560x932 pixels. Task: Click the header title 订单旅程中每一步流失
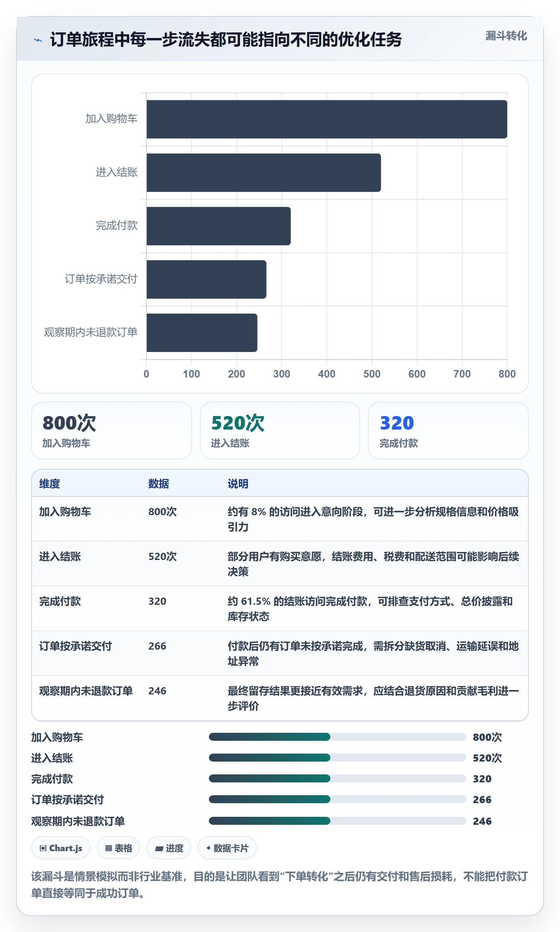[x=226, y=40]
